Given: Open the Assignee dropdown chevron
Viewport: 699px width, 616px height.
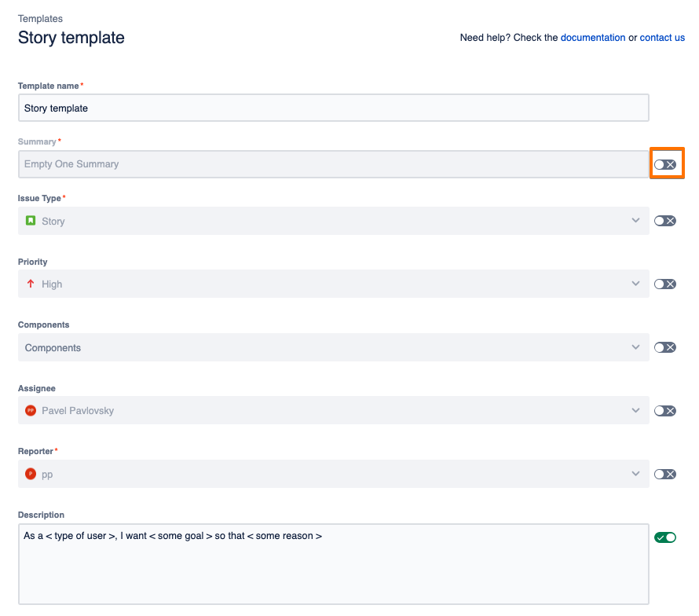Looking at the screenshot, I should [636, 410].
